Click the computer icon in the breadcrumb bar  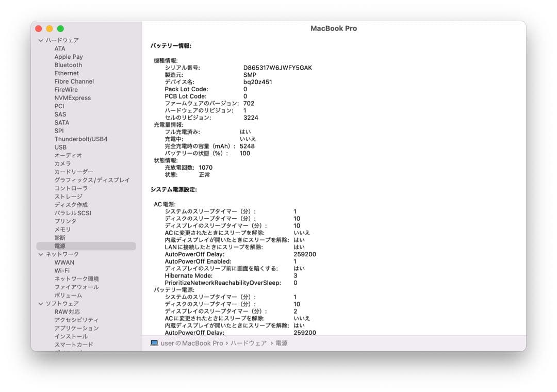click(x=153, y=343)
